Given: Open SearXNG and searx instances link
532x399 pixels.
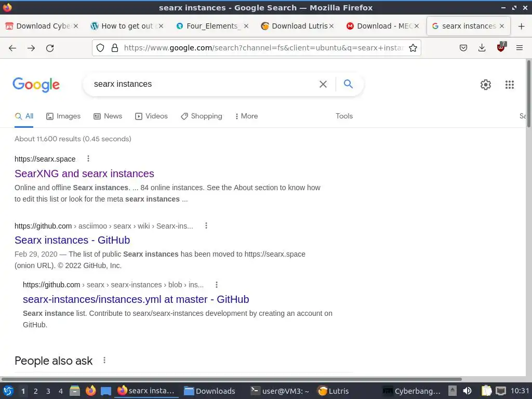Looking at the screenshot, I should [x=84, y=174].
